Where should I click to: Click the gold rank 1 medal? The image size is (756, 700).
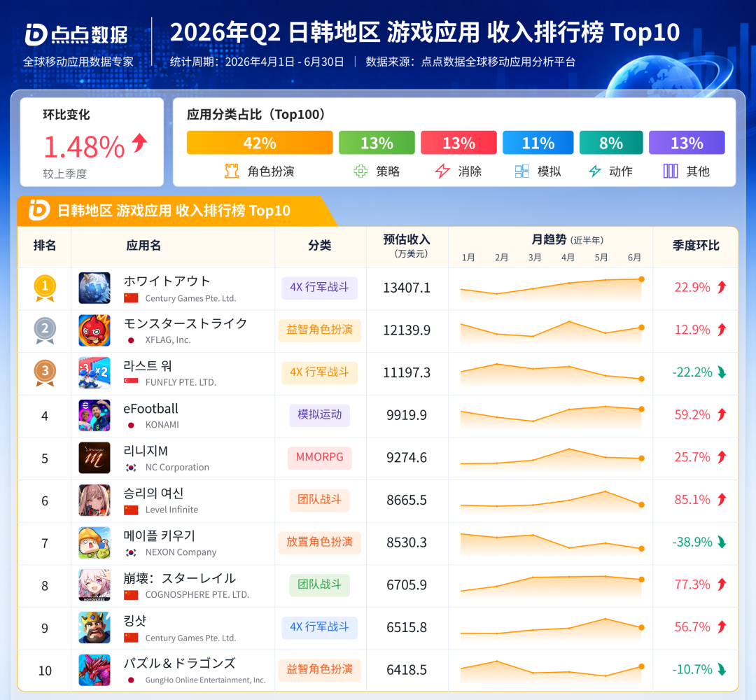tap(45, 288)
